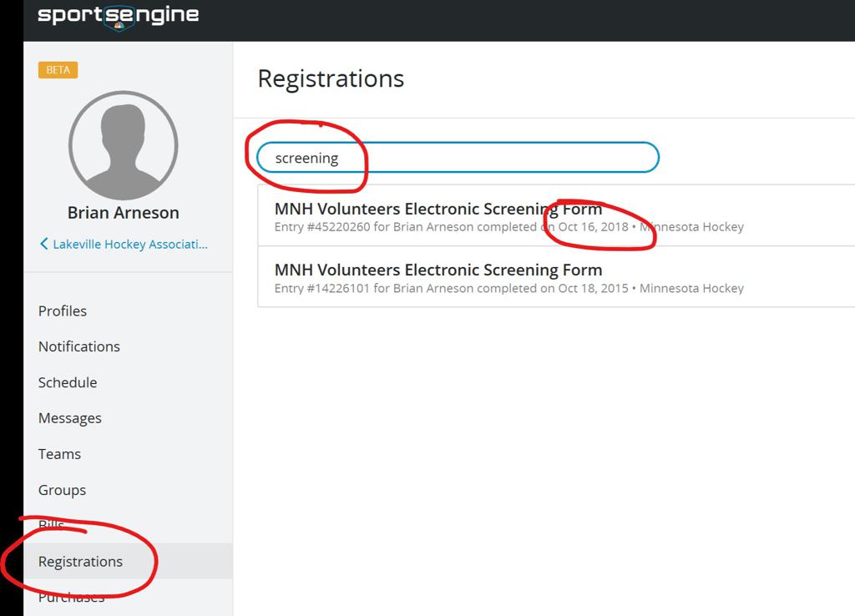Open the Schedule section
855x616 pixels.
[68, 382]
